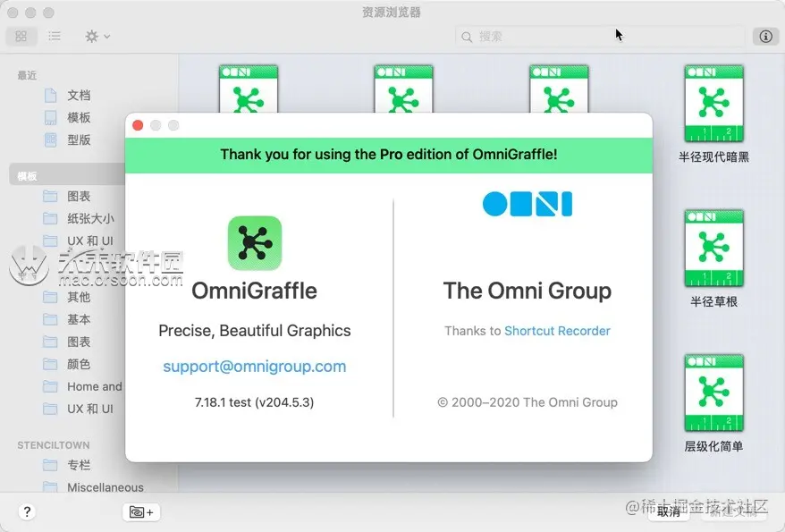Click the Omni logo
The image size is (785, 532).
click(528, 204)
